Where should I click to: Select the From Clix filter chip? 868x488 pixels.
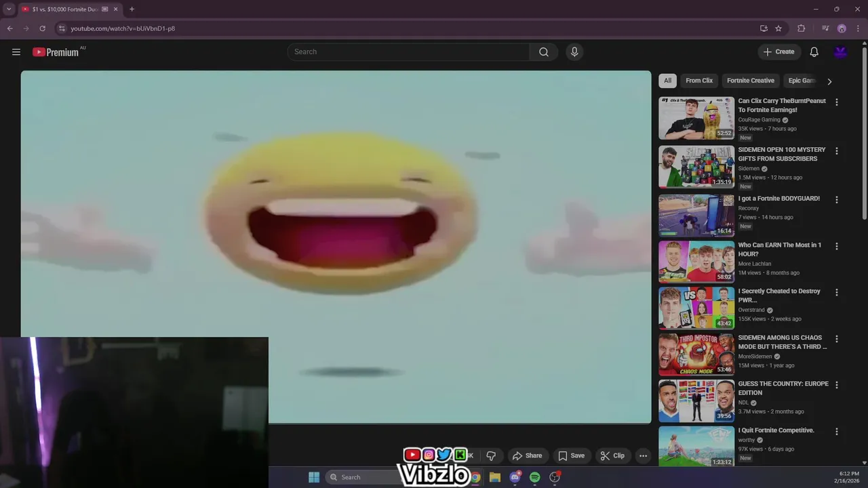click(x=699, y=81)
